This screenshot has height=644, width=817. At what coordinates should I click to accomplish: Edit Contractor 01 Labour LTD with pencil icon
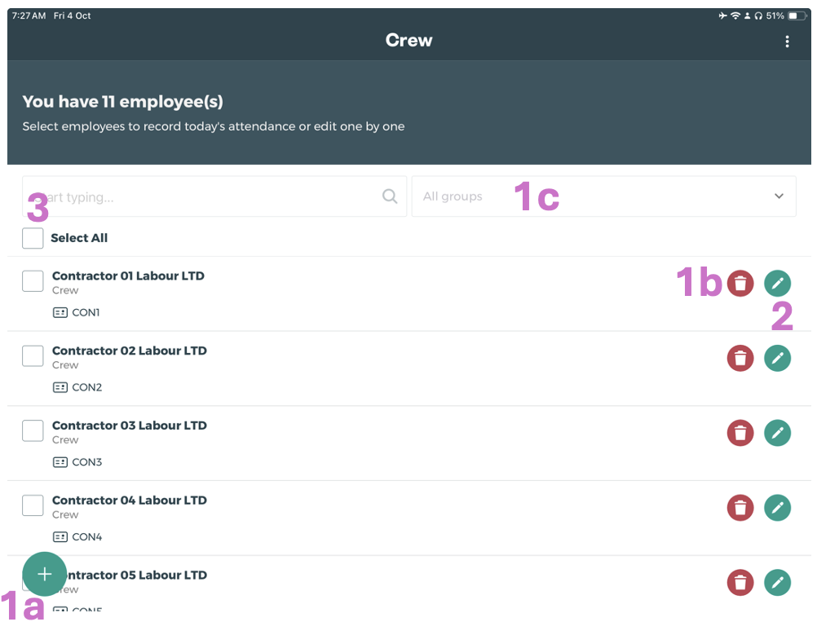coord(777,284)
